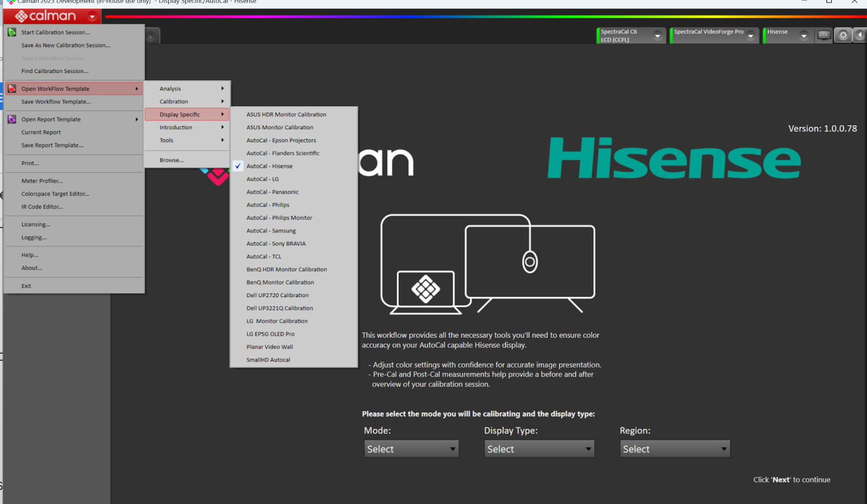Click the Open Workflow Template icon
The width and height of the screenshot is (867, 504).
point(12,89)
